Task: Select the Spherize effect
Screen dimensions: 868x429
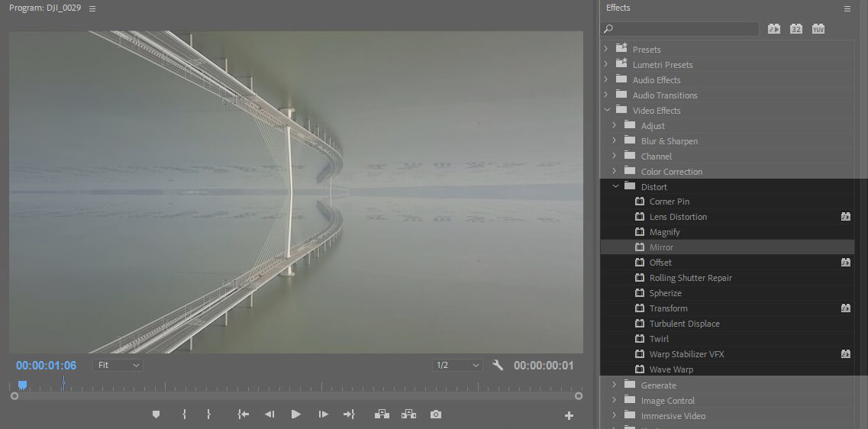Action: (x=666, y=293)
